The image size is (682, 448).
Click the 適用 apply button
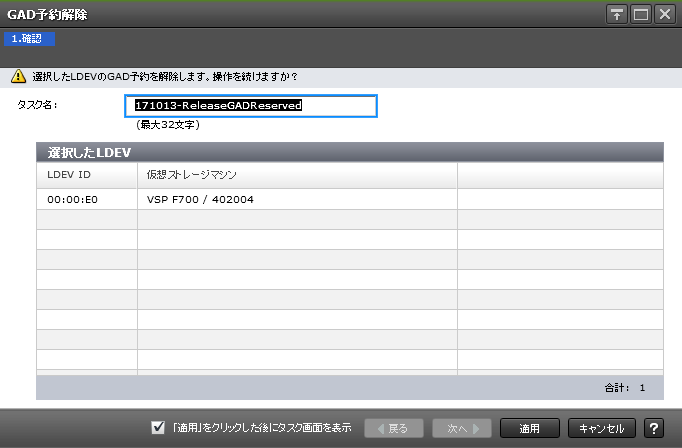[x=530, y=428]
